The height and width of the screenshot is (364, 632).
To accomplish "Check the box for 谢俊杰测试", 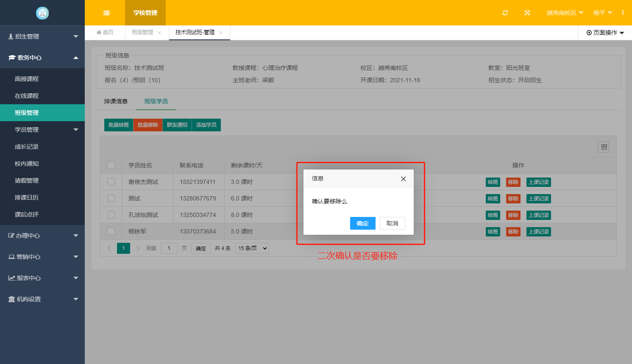I will (x=111, y=182).
